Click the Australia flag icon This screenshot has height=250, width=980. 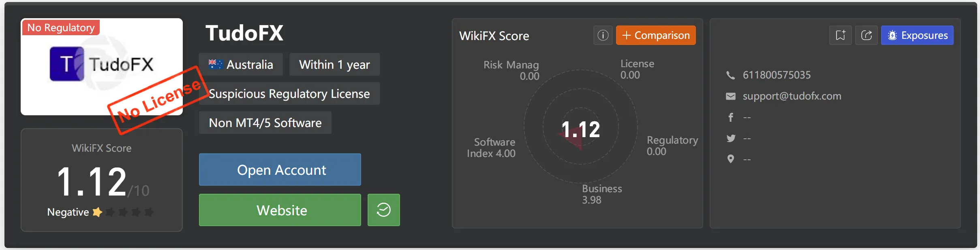pos(215,64)
